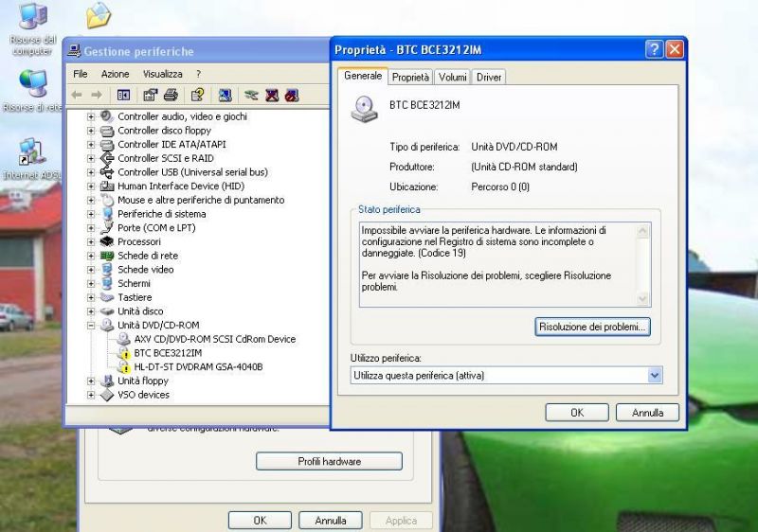Image resolution: width=758 pixels, height=532 pixels.
Task: Select the Periferiche di sistema tree item
Action: (x=161, y=214)
